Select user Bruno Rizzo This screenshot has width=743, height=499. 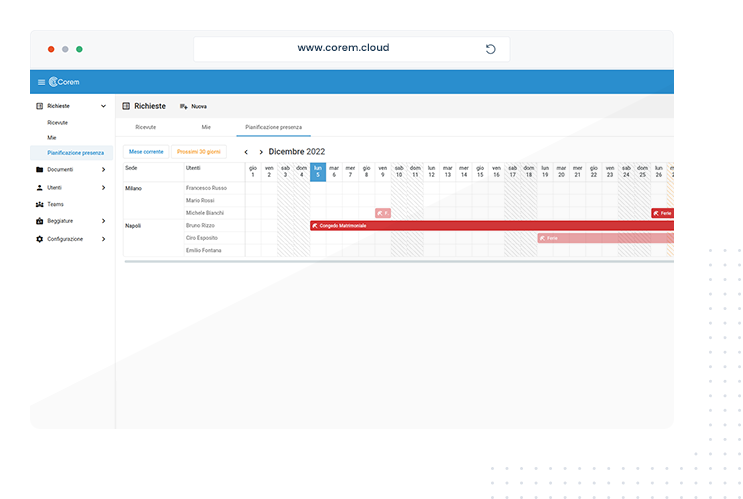200,226
